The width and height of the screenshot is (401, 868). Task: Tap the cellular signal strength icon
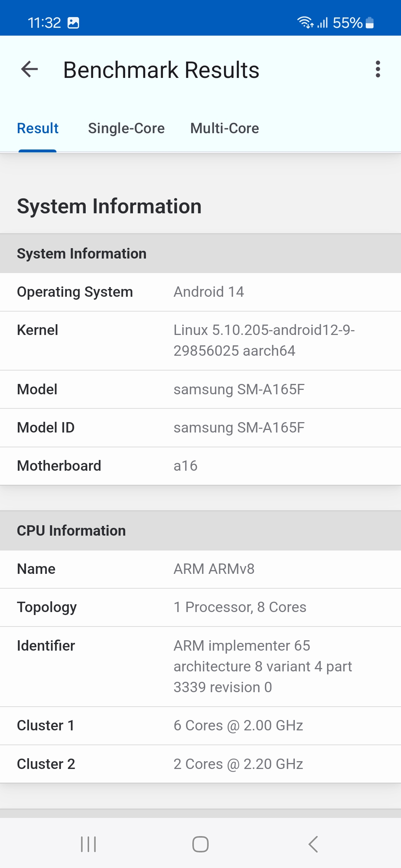click(323, 23)
